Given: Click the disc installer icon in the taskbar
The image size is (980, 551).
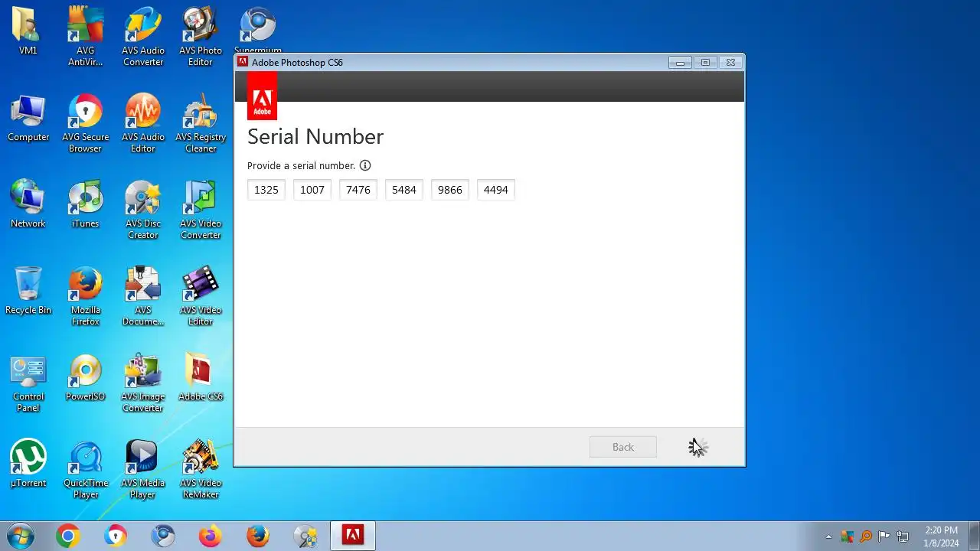Looking at the screenshot, I should pyautogui.click(x=305, y=536).
